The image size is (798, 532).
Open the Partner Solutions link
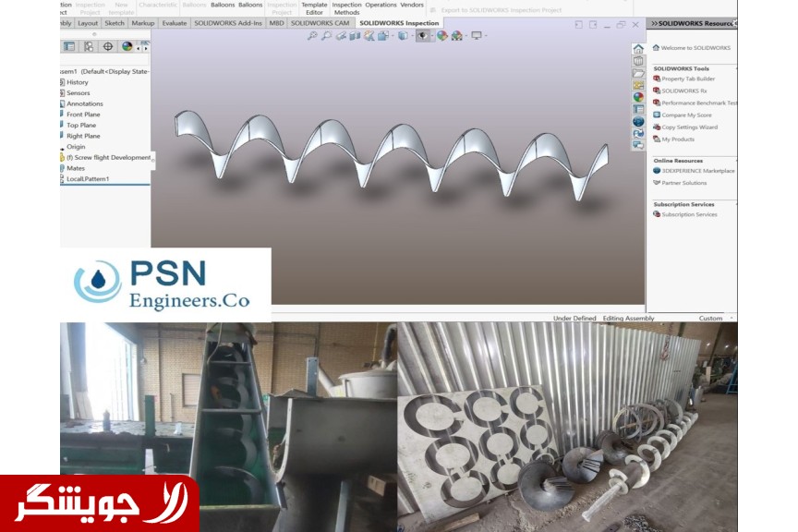point(680,183)
